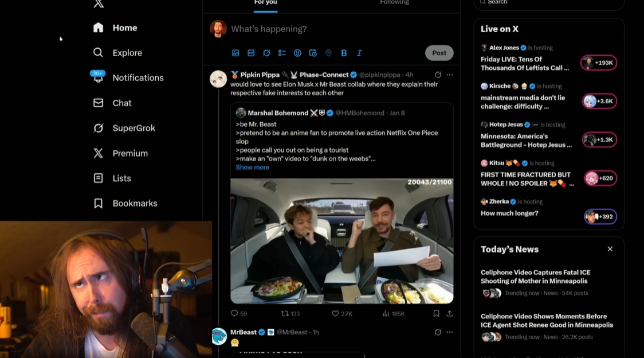
Task: Open Kitsu's FIRST TIME FRACTURED broadcast
Action: (x=527, y=179)
